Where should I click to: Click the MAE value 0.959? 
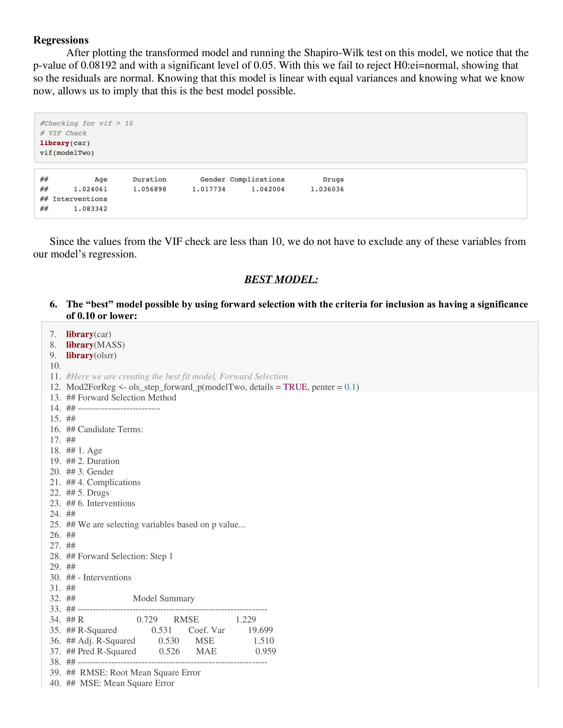tap(266, 652)
